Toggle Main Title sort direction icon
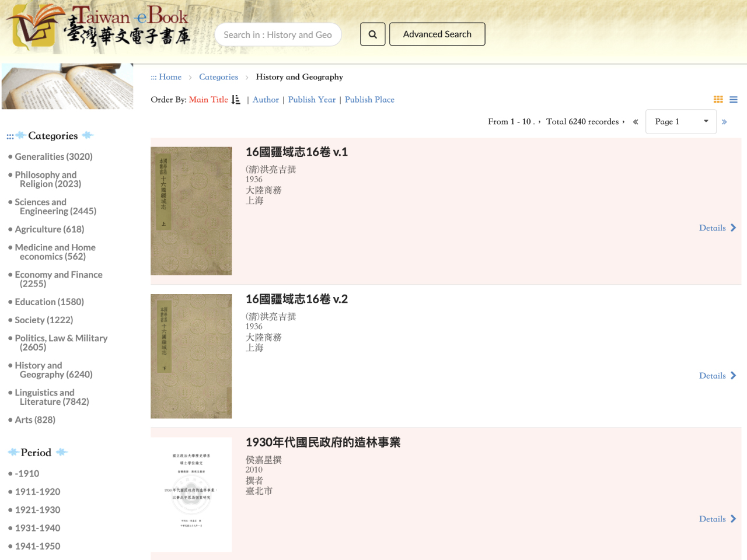The width and height of the screenshot is (747, 560). tap(236, 100)
